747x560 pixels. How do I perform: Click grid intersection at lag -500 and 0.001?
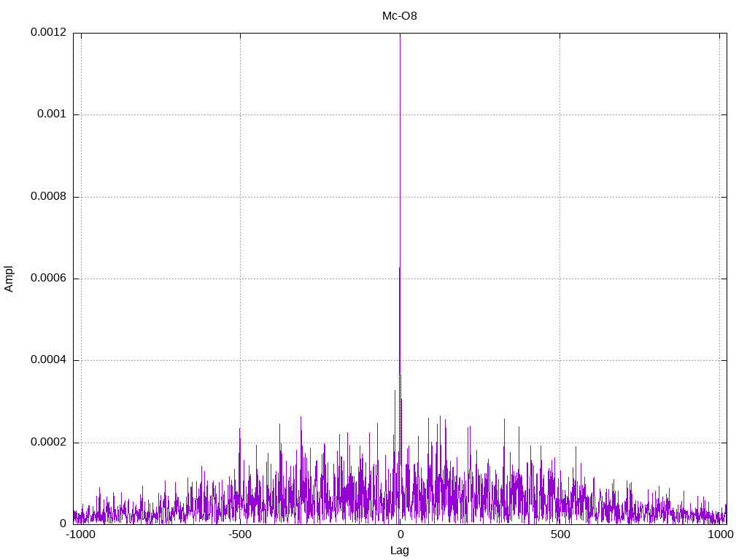click(x=240, y=114)
